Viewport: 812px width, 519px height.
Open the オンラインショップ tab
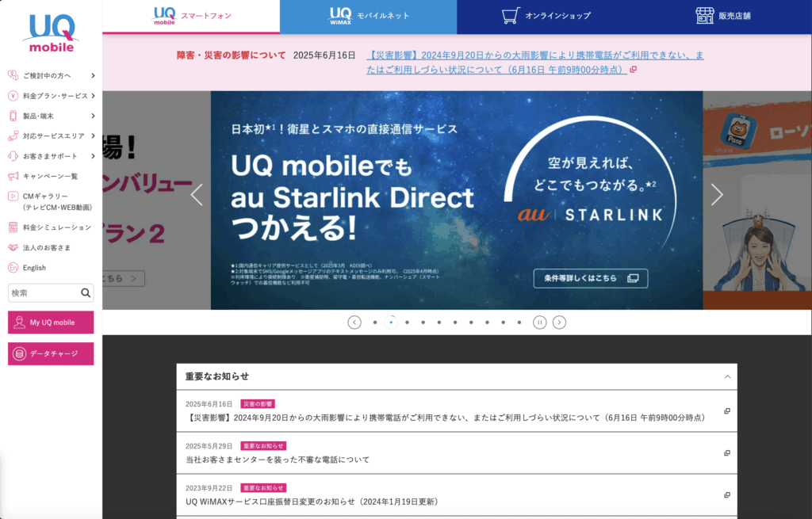(546, 17)
